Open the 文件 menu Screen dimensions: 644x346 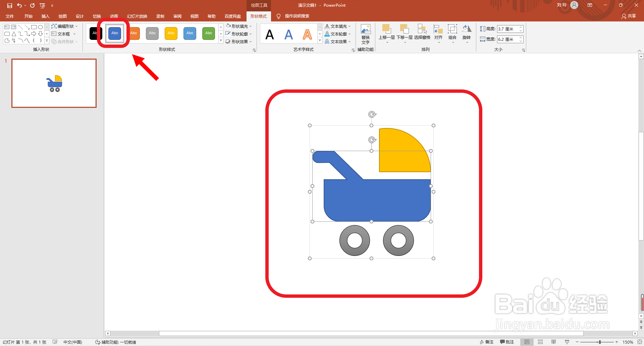click(x=10, y=16)
